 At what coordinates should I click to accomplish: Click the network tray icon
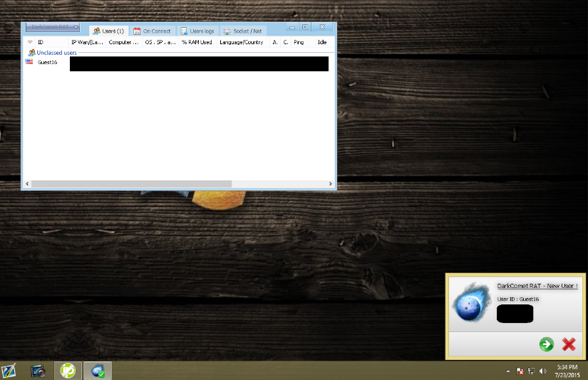point(532,371)
